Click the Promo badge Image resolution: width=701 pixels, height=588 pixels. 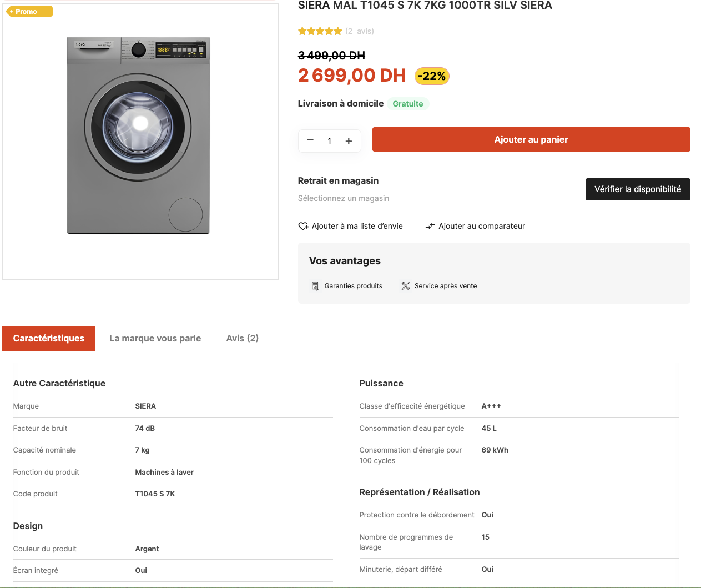pos(29,11)
